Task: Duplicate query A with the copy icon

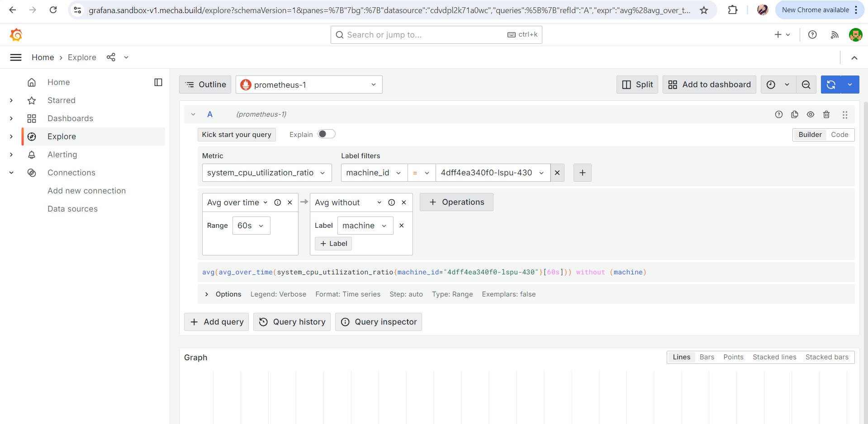Action: [795, 114]
